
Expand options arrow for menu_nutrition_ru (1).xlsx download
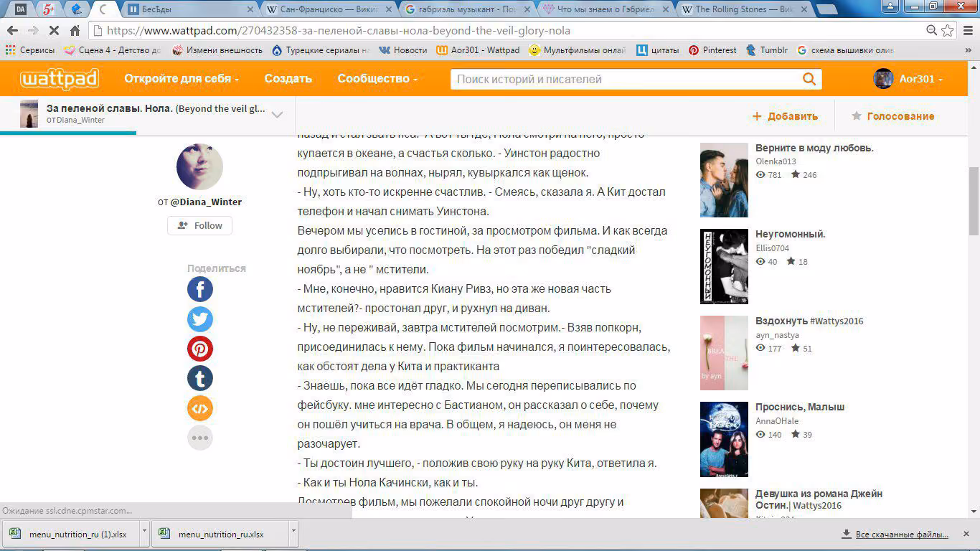click(x=144, y=534)
